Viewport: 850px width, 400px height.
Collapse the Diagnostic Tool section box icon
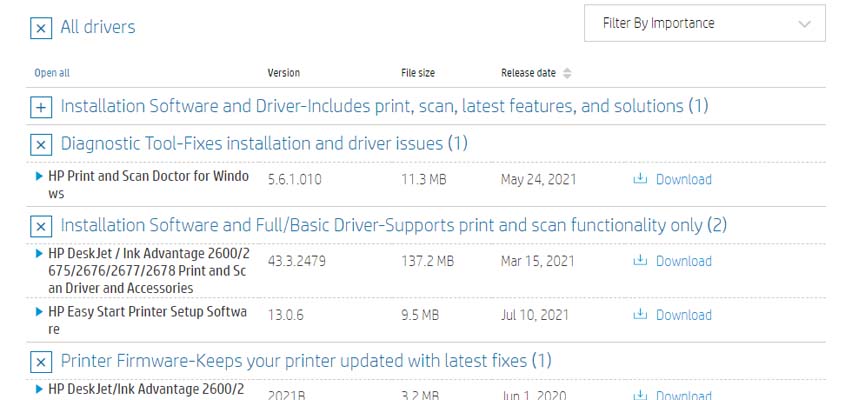coord(41,145)
